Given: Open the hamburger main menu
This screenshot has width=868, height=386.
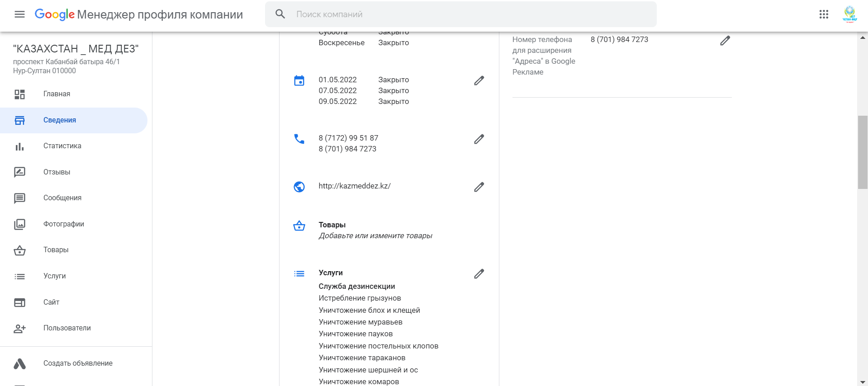Looking at the screenshot, I should click(19, 14).
